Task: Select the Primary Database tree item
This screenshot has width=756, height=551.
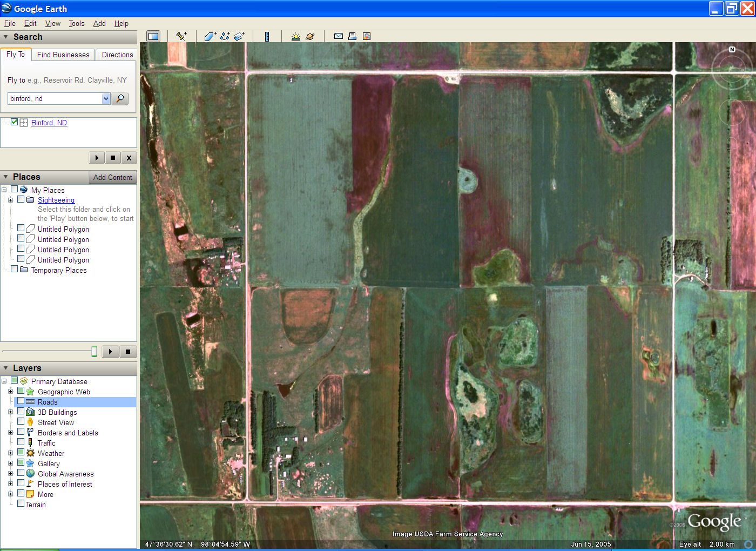Action: pyautogui.click(x=59, y=381)
